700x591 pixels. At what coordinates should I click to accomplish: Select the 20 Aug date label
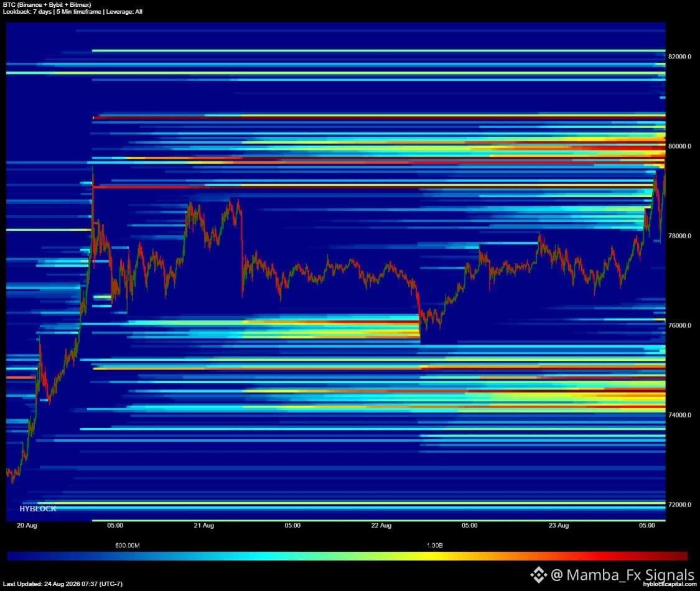pyautogui.click(x=27, y=526)
